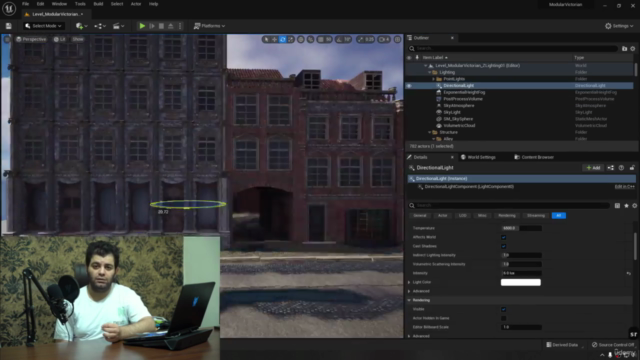Click the eject button in play toolbar
Image resolution: width=640 pixels, height=360 pixels.
point(171,26)
